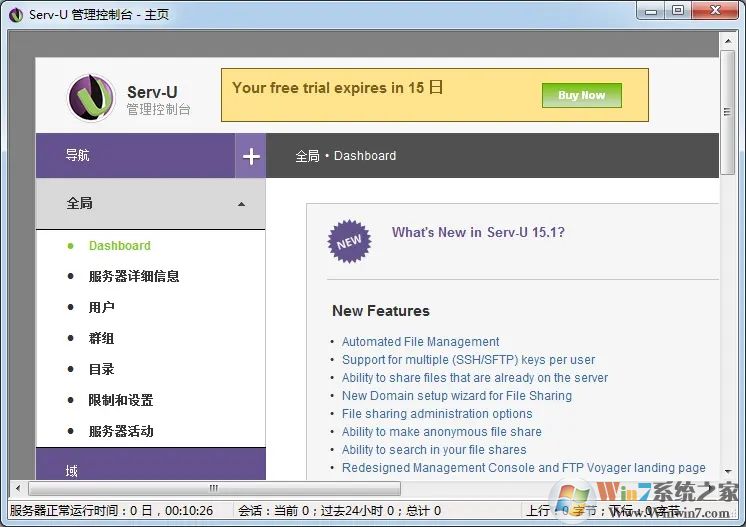This screenshot has width=746, height=527.
Task: Click the 会话 session status bar text
Action: click(x=339, y=511)
